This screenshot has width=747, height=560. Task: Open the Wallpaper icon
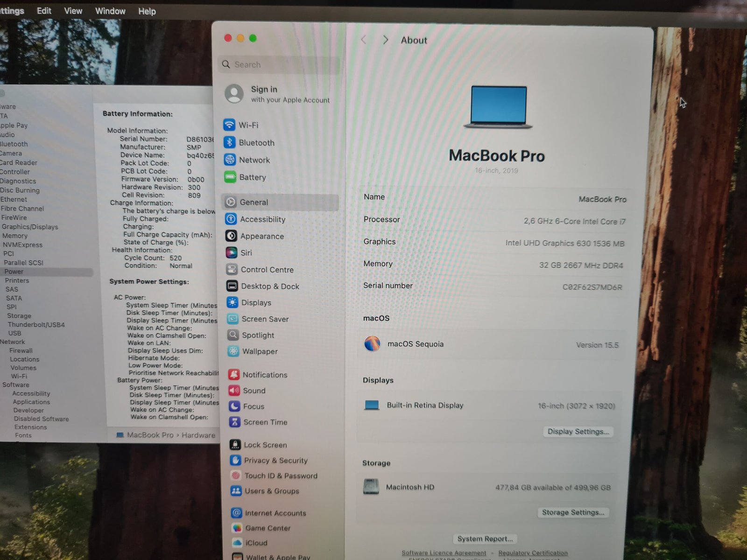pos(233,351)
